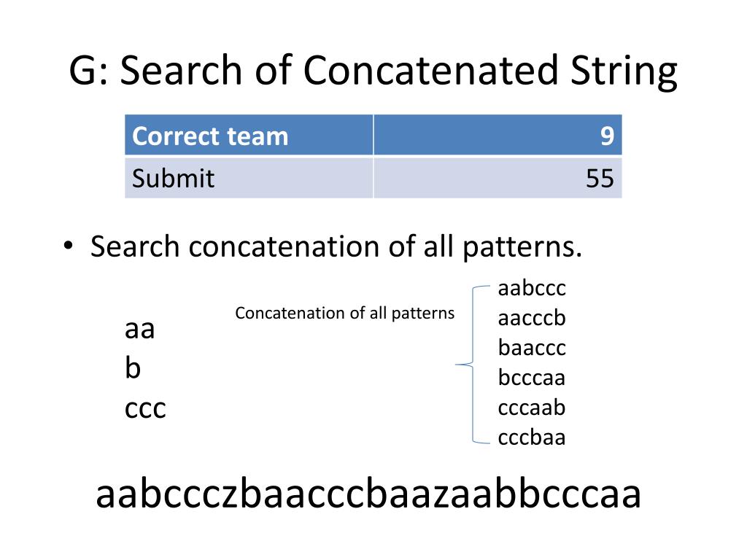
Task: Select the permutation 'cccbaa'
Action: tap(532, 437)
